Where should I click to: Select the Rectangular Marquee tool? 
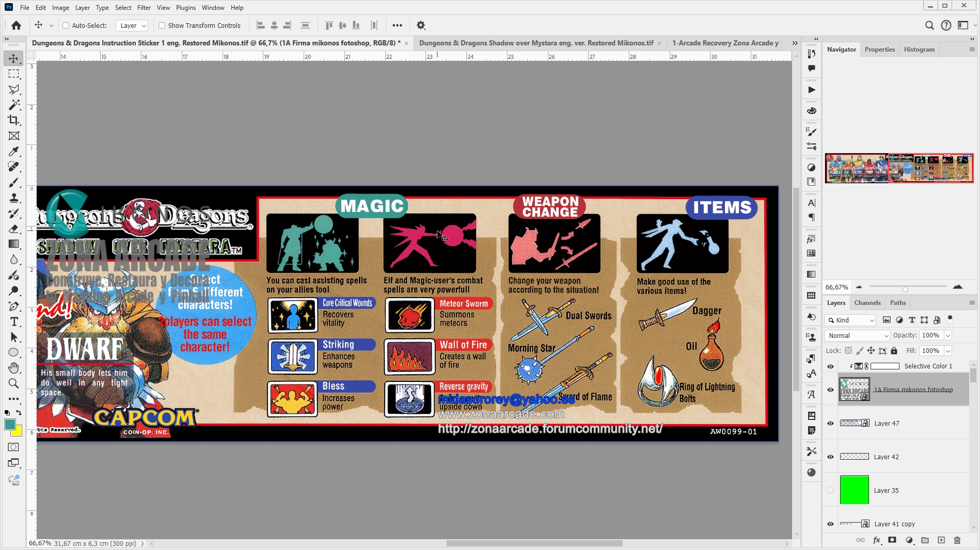coord(14,74)
